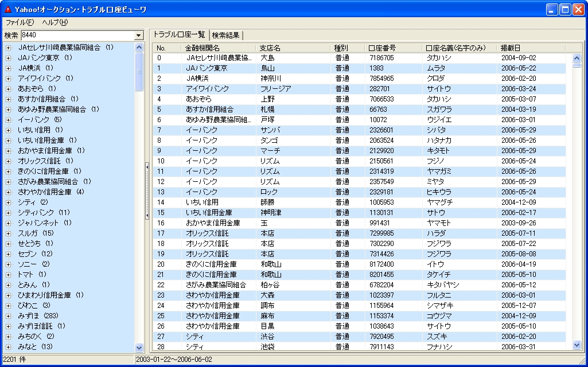The image size is (588, 367).
Task: Click the account table scroll up arrow
Action: click(577, 58)
